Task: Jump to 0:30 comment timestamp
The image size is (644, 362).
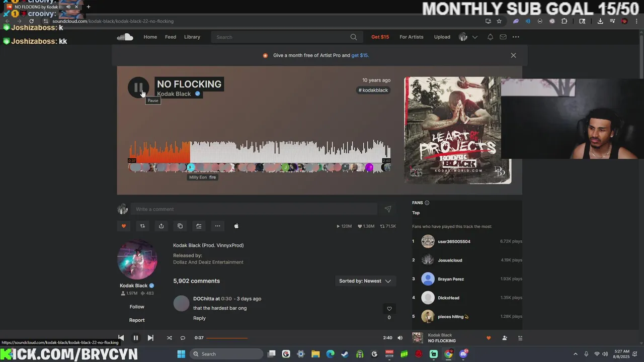Action: point(226,299)
